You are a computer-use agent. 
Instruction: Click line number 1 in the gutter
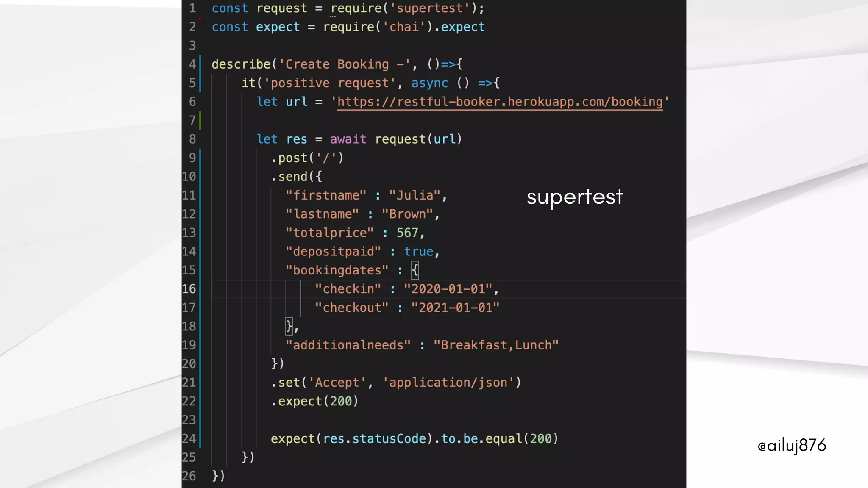pyautogui.click(x=192, y=8)
